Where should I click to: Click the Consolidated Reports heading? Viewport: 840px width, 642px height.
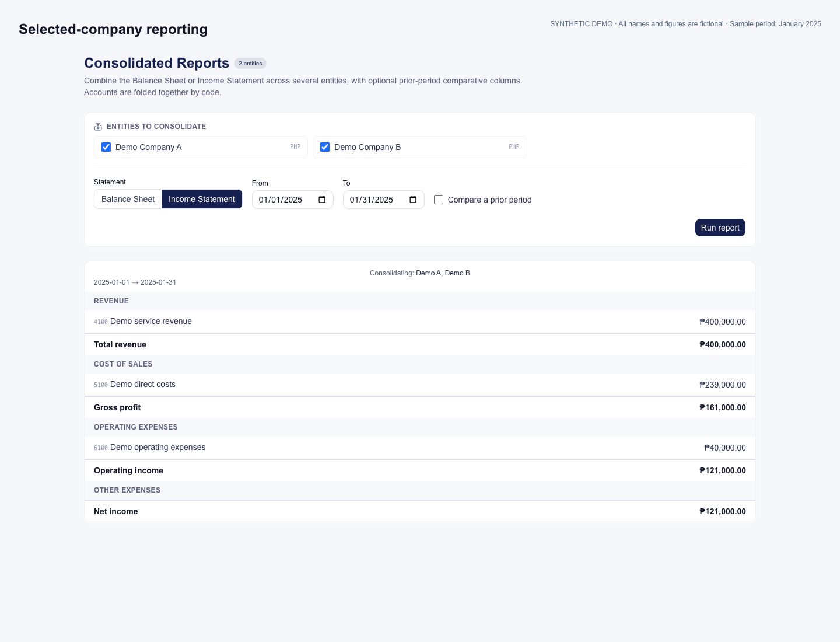[156, 63]
